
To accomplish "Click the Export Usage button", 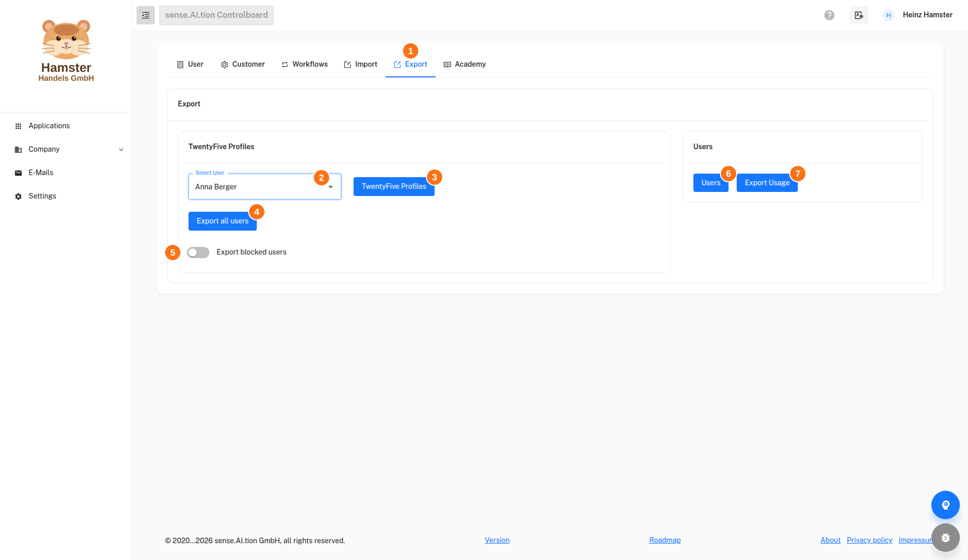I will [767, 183].
